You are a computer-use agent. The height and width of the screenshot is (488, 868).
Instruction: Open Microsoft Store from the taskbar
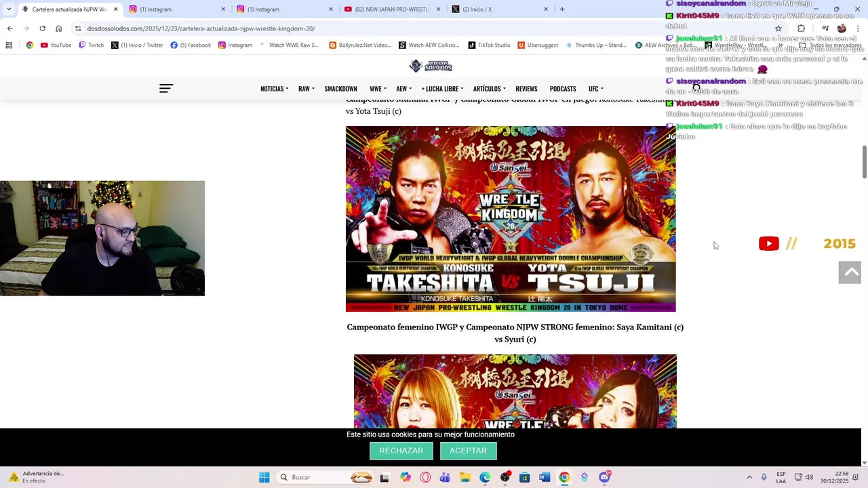pyautogui.click(x=524, y=477)
